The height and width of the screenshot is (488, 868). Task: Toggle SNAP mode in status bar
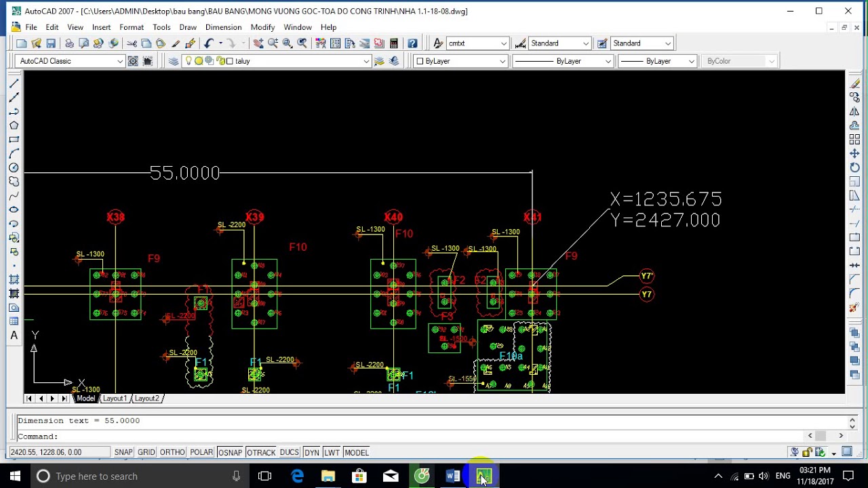click(x=123, y=453)
